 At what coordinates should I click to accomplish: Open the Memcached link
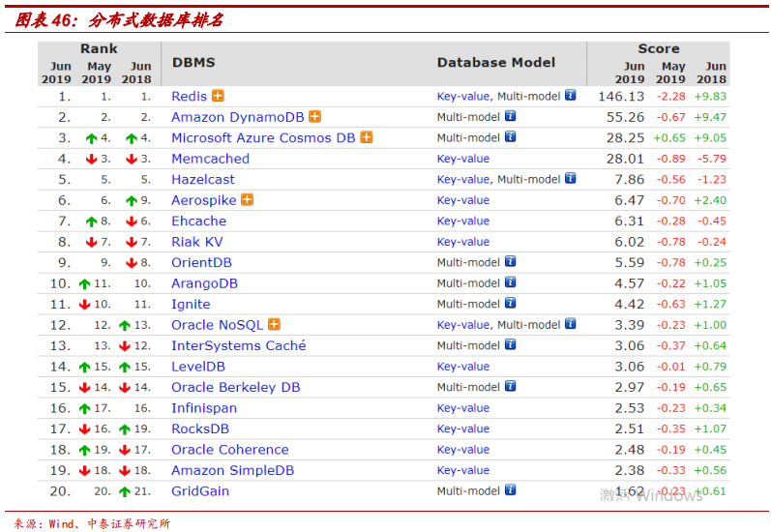[210, 159]
